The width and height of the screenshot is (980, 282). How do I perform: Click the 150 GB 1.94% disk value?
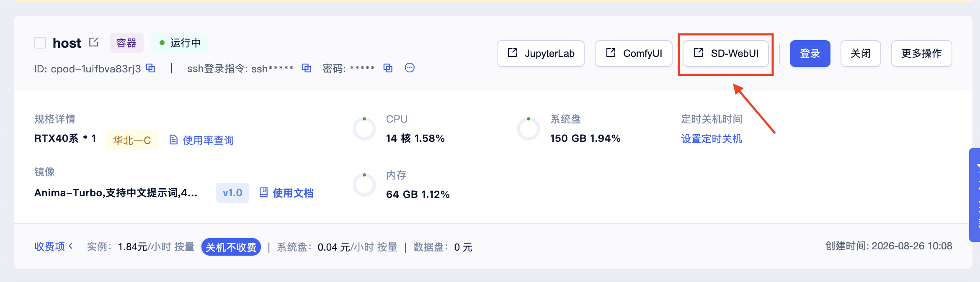click(585, 138)
